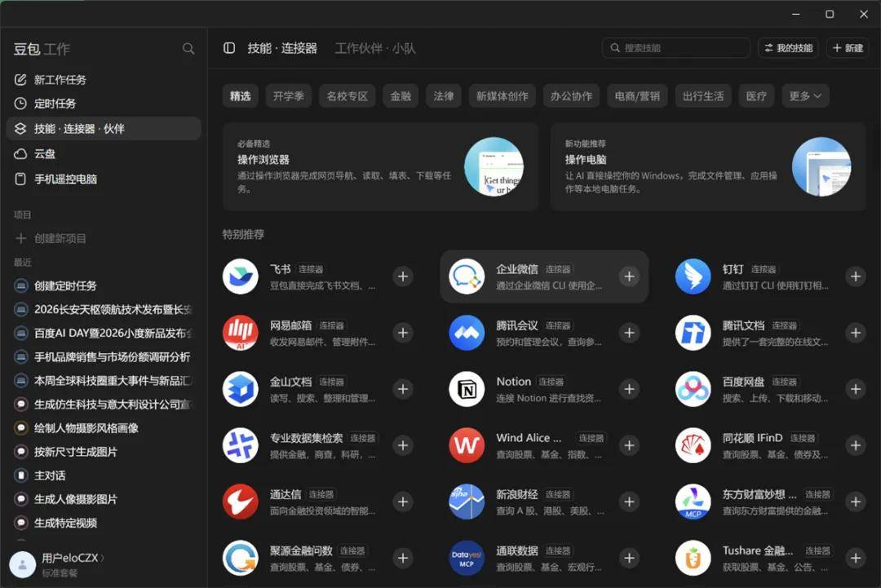Click 创建新项目 in the sidebar
The height and width of the screenshot is (588, 881).
click(104, 238)
